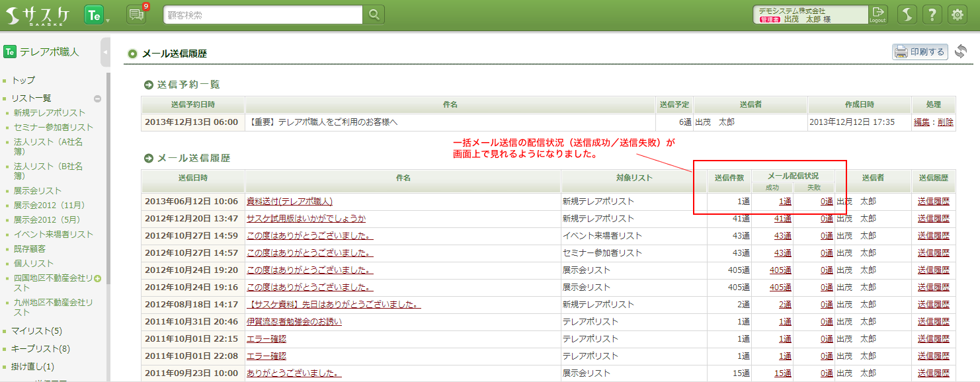The height and width of the screenshot is (382, 980).
Task: Click the Logout icon
Action: [878, 15]
